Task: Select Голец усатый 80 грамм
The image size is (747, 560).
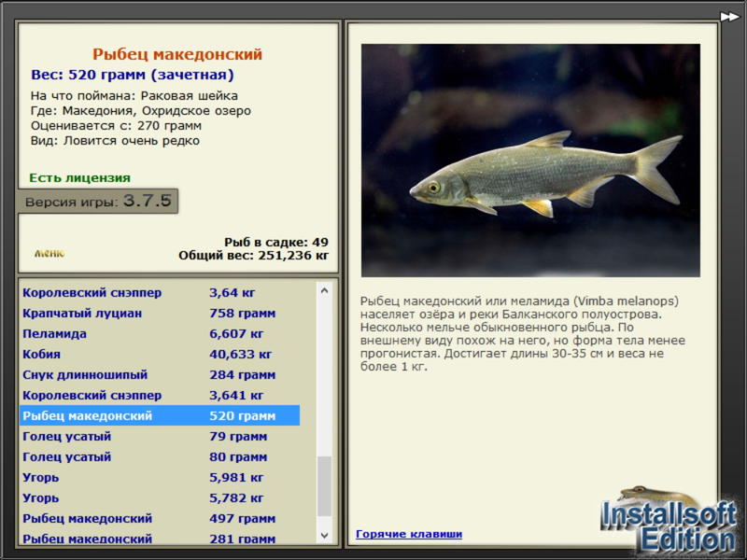Action: pos(160,456)
